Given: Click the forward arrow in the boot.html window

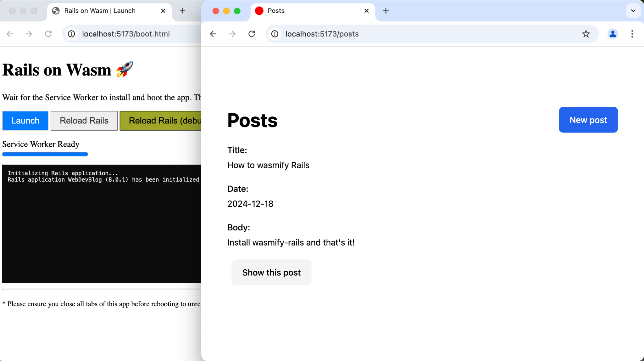Looking at the screenshot, I should (29, 34).
